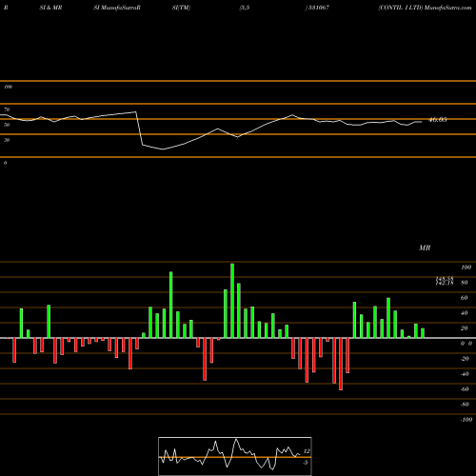The image size is (476, 476).
Task: Click the SI(TM) header text
Action: click(x=181, y=8)
